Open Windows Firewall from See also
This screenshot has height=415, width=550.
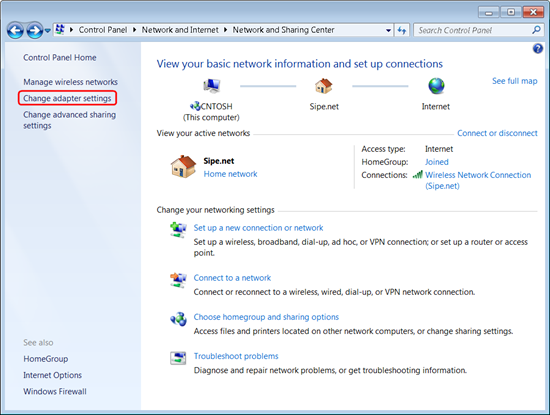pos(55,391)
